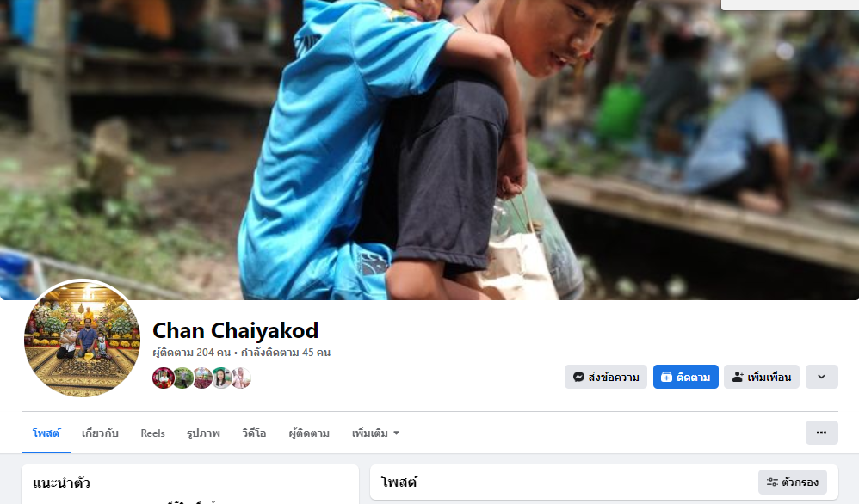Click the last follower avatar thumbnail
Image resolution: width=859 pixels, height=504 pixels.
tap(241, 378)
